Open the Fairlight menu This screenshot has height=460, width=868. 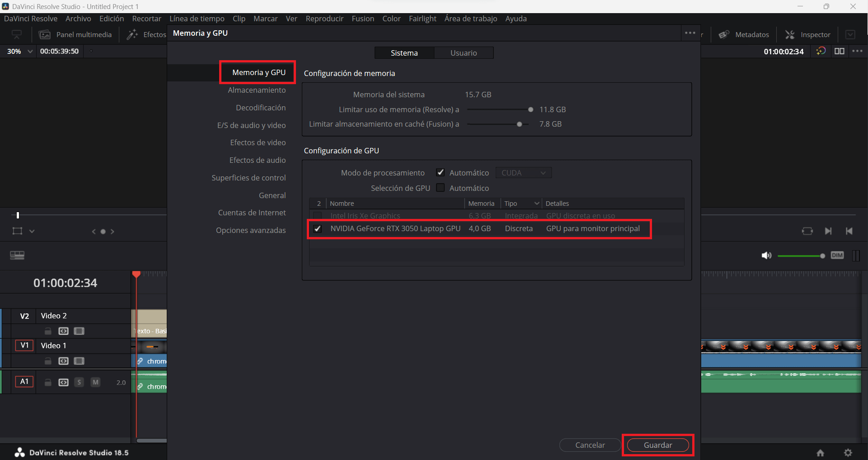click(x=422, y=19)
